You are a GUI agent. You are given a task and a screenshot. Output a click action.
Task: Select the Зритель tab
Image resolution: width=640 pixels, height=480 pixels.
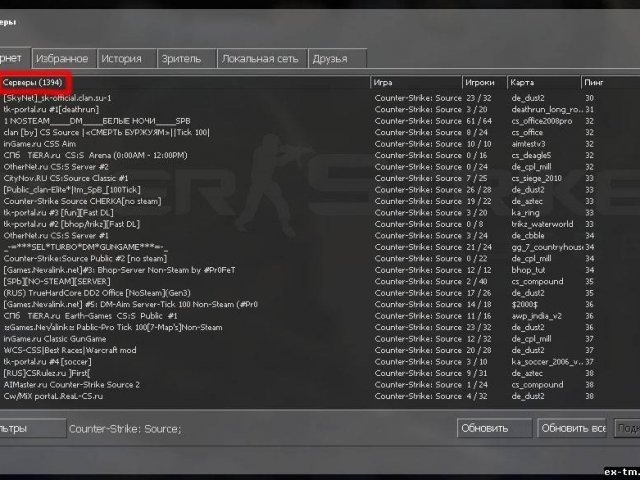(x=187, y=58)
